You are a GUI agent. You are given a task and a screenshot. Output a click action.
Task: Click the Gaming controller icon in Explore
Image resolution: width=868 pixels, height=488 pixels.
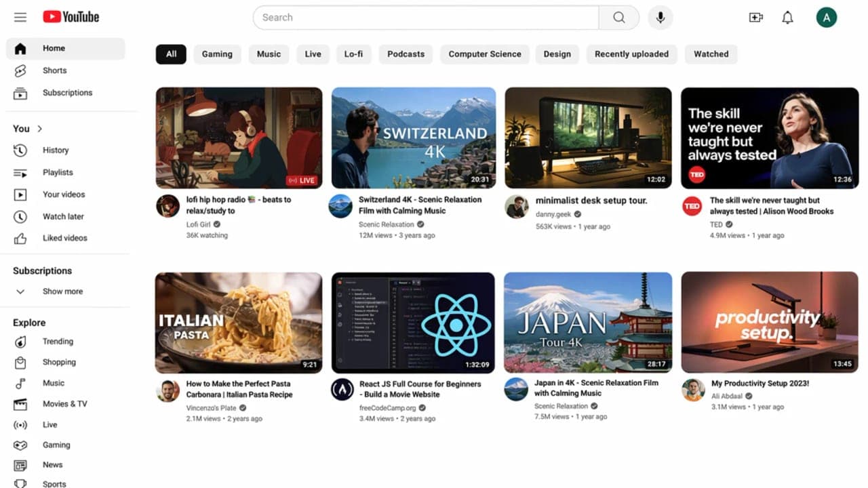[20, 445]
